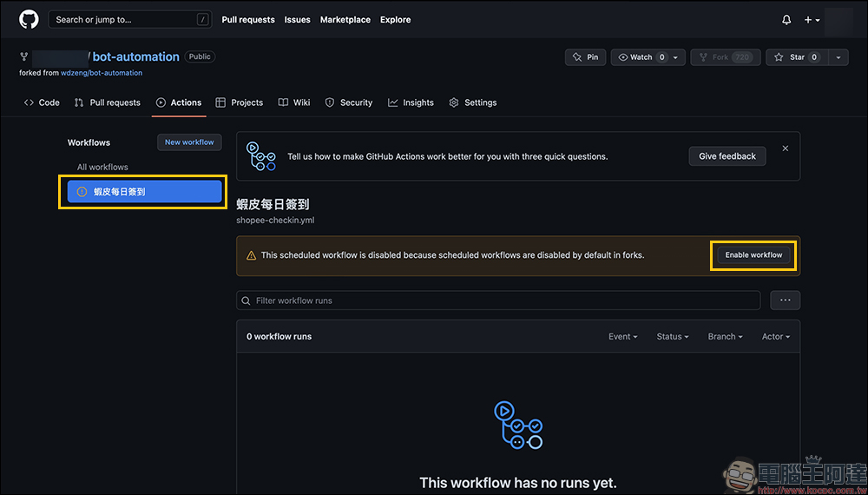868x495 pixels.
Task: Expand the Event filter dropdown
Action: click(x=622, y=337)
